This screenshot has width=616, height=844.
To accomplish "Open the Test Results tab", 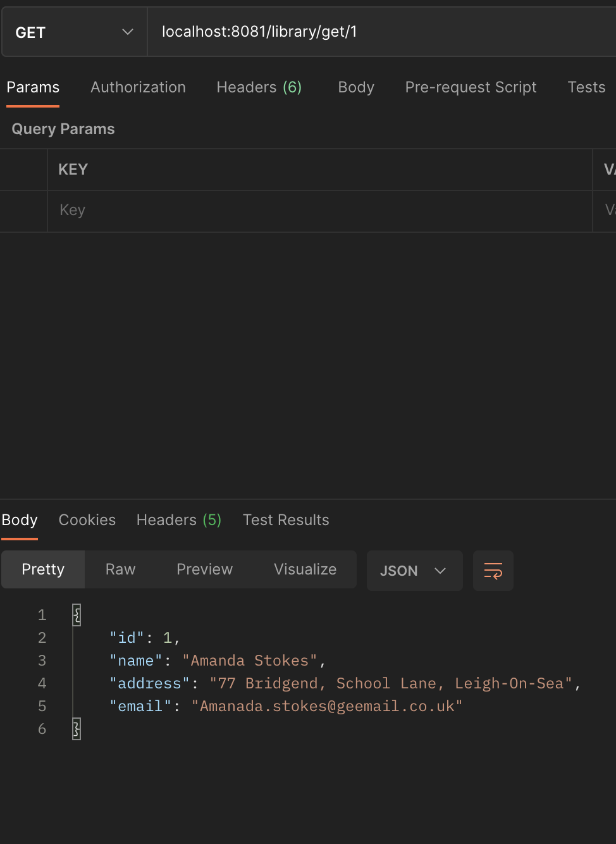I will point(286,520).
